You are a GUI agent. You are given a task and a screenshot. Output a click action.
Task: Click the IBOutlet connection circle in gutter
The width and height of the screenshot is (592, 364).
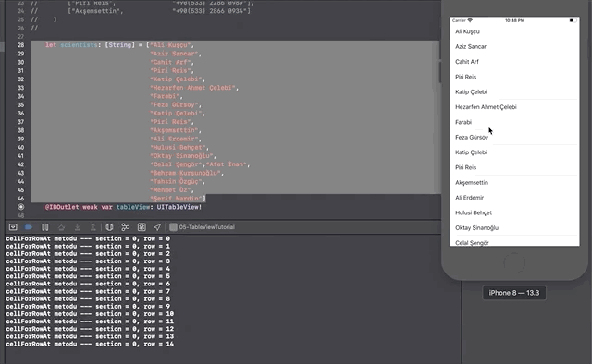coord(20,207)
